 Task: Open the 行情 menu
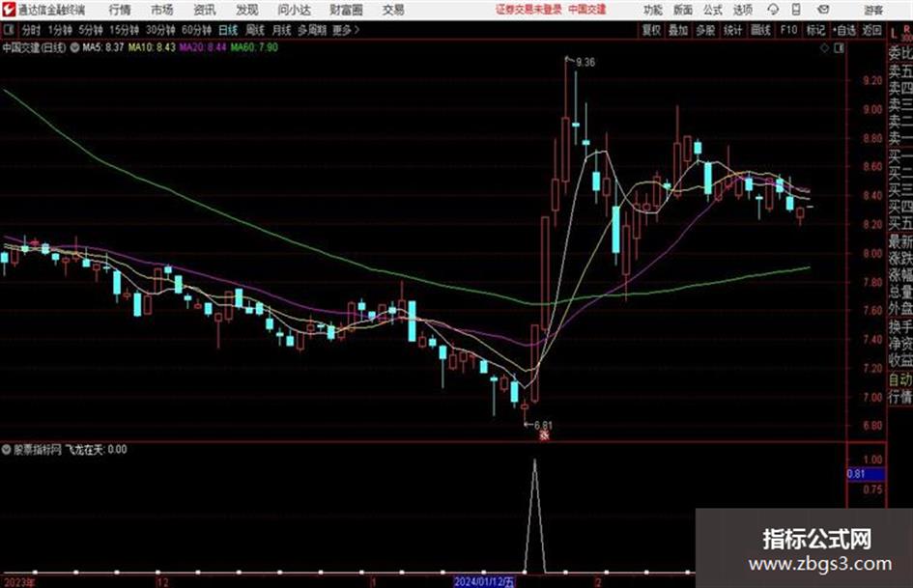pyautogui.click(x=120, y=10)
